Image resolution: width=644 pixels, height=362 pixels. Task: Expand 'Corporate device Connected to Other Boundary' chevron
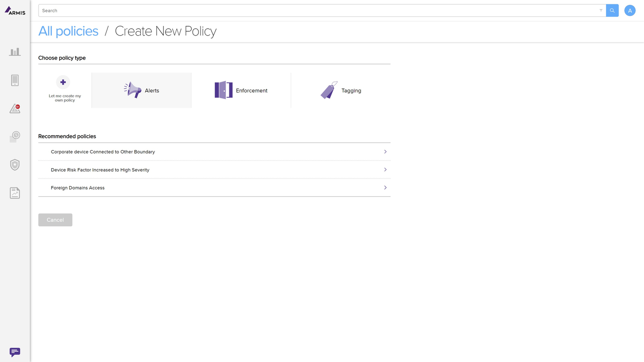pyautogui.click(x=385, y=152)
